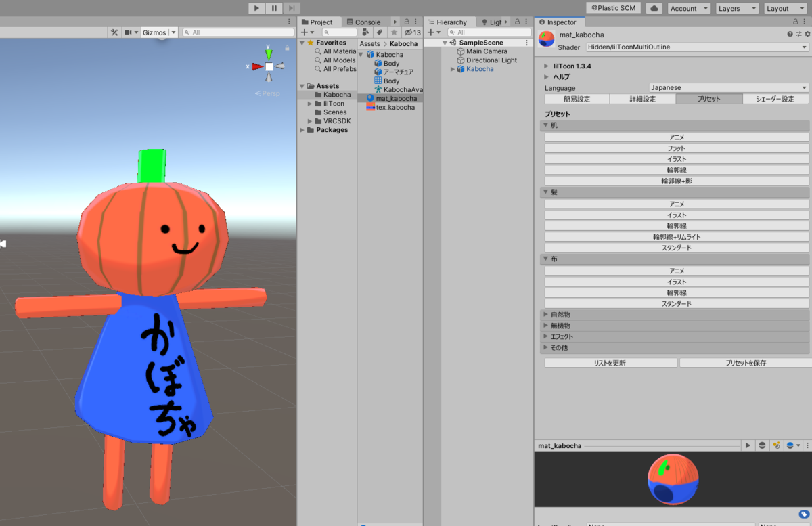Expand the VRCSDK folder
This screenshot has width=812, height=526.
click(309, 121)
